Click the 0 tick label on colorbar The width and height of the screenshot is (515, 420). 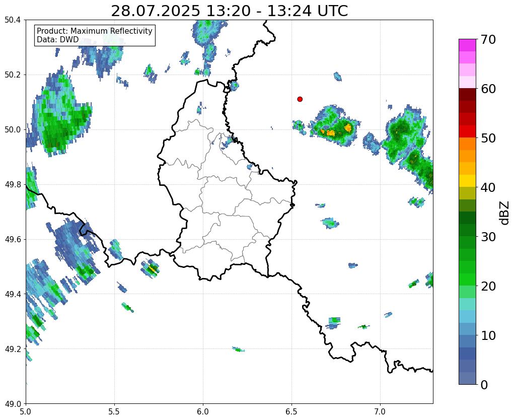484,385
